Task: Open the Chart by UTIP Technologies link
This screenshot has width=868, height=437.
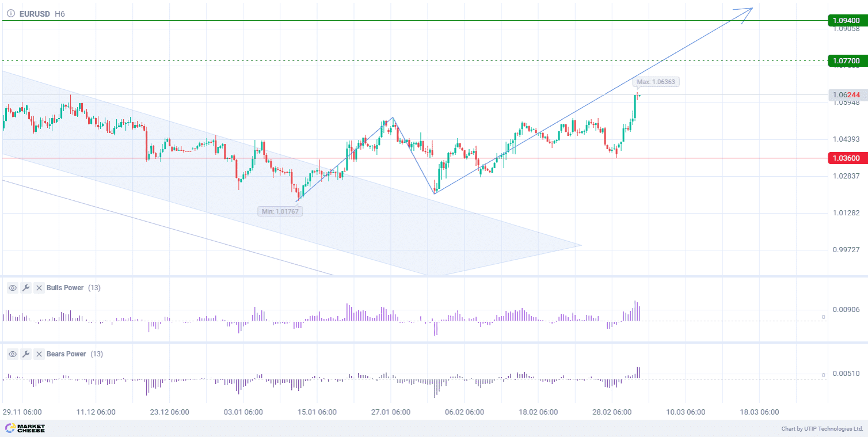Action: [822, 429]
